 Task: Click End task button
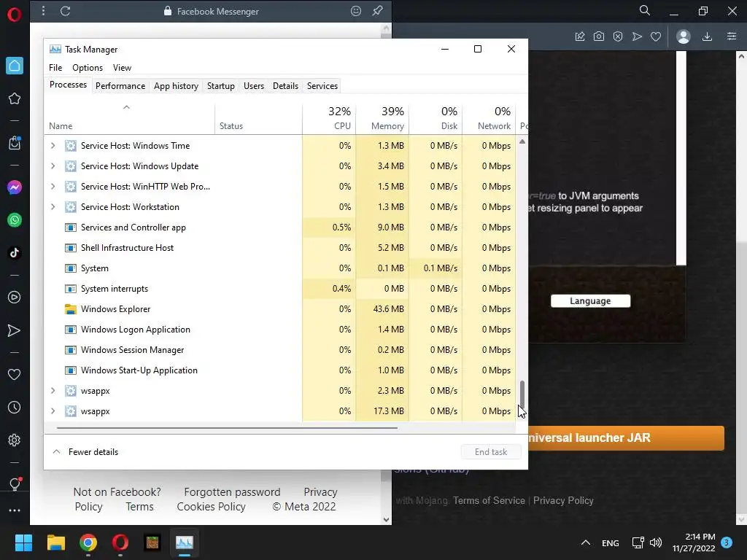click(491, 452)
